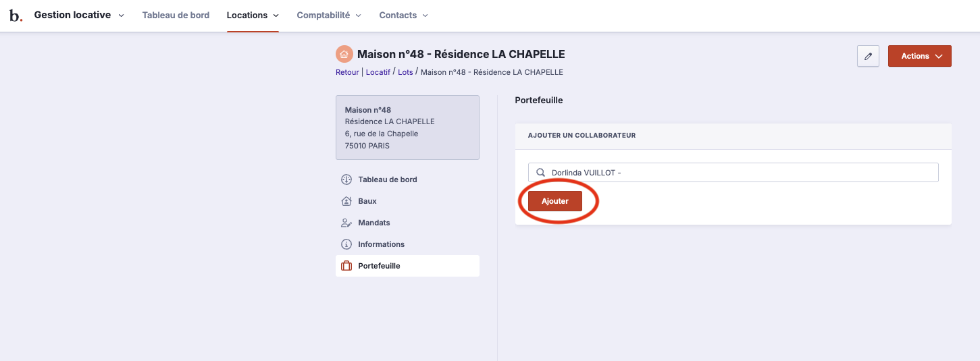This screenshot has height=361, width=980.
Task: Click the magnifier icon in search field
Action: pyautogui.click(x=540, y=173)
